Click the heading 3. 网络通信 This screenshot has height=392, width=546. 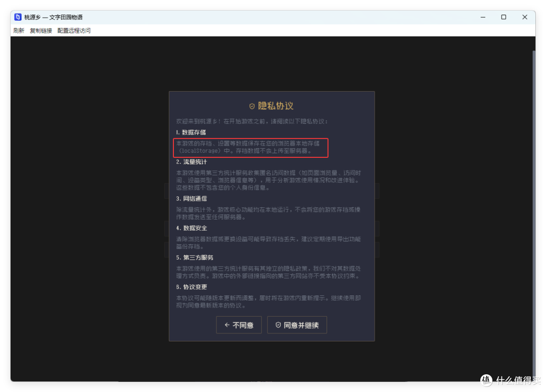pos(191,199)
